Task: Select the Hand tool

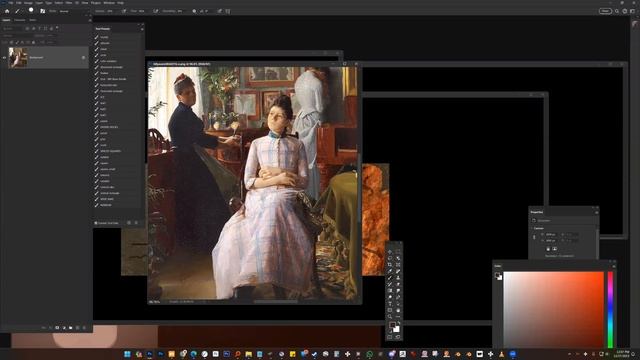Action: (x=398, y=310)
